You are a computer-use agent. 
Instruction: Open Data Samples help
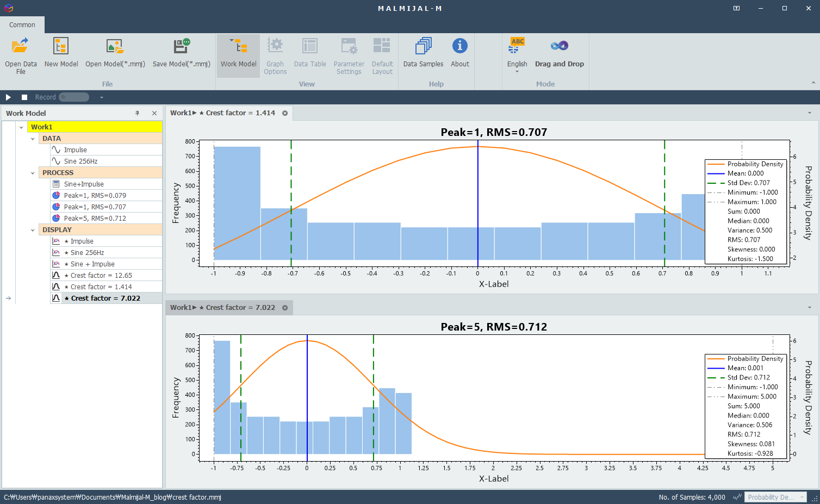tap(423, 53)
